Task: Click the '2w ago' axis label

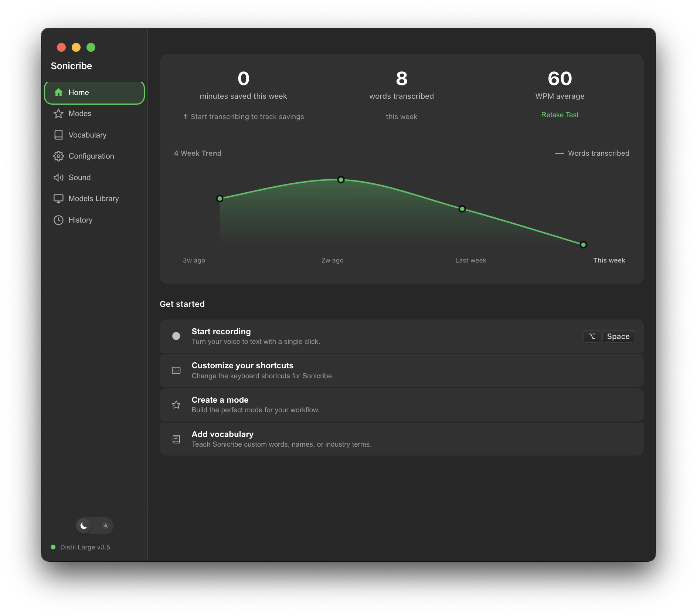Action: click(332, 260)
